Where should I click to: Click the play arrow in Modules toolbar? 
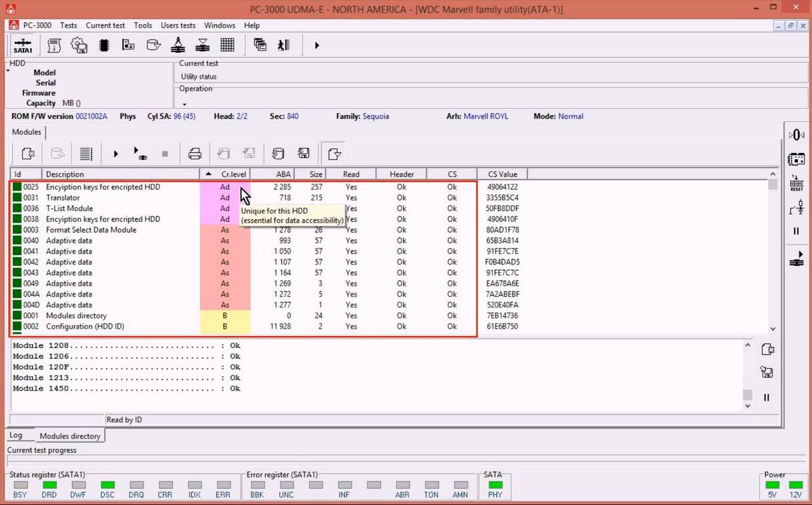coord(116,154)
